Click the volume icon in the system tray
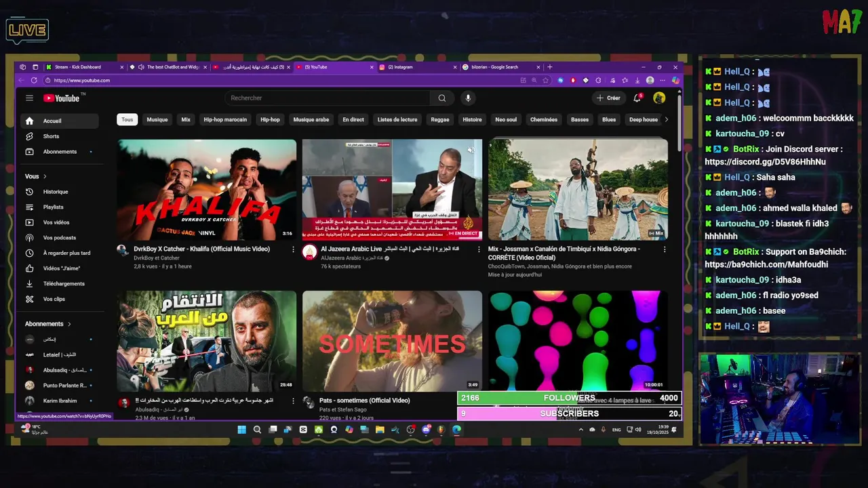This screenshot has height=488, width=868. point(638,430)
